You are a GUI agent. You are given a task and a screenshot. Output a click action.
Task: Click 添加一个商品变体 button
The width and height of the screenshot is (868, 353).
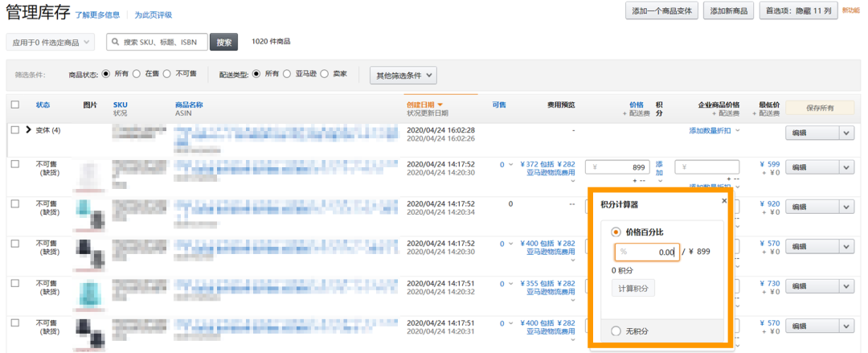tap(661, 10)
